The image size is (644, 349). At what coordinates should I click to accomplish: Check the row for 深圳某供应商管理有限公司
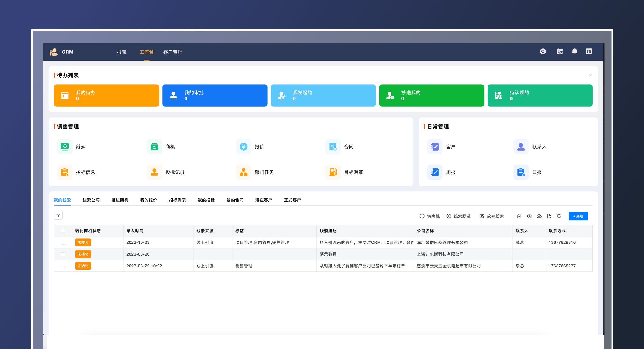click(x=63, y=242)
